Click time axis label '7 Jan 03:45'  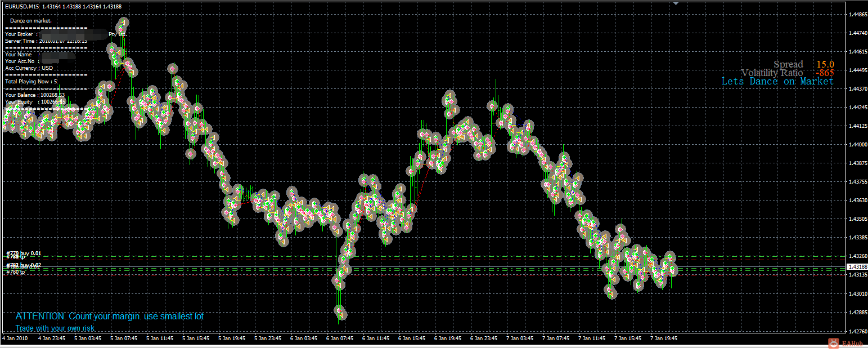[520, 339]
